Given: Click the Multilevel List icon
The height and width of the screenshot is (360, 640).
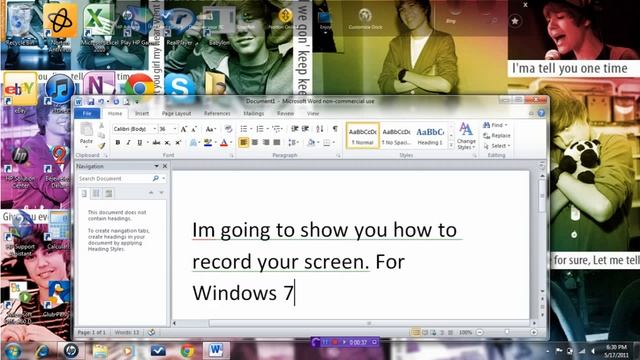Looking at the screenshot, I should [x=276, y=129].
